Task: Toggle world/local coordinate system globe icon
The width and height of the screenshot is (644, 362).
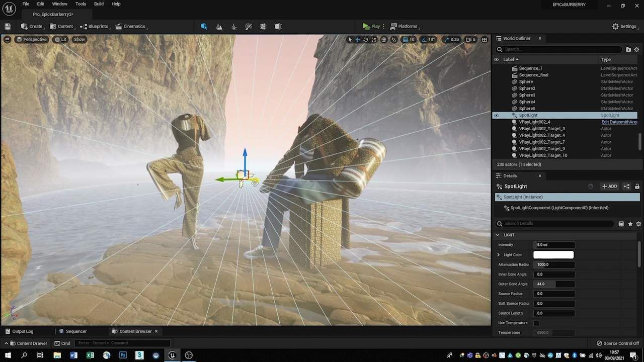Action: 384,39
